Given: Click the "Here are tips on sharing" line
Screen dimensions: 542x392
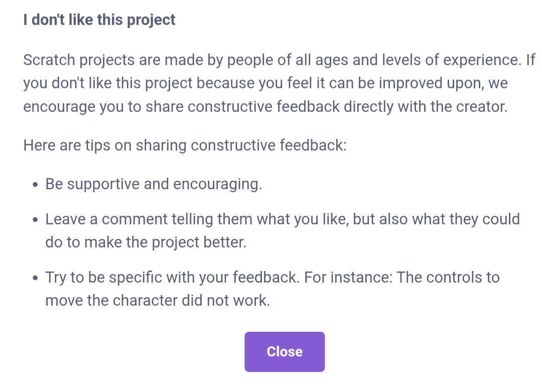Looking at the screenshot, I should pyautogui.click(x=185, y=146).
